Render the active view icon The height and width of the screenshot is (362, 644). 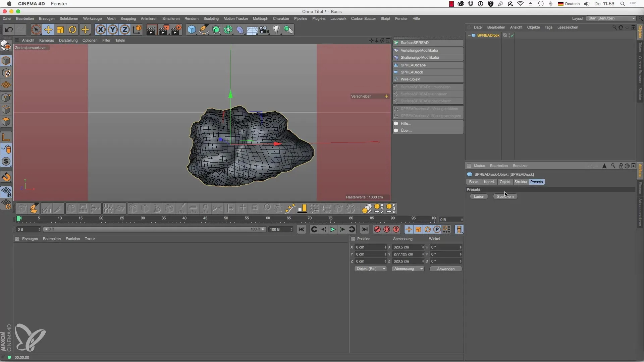tap(151, 30)
